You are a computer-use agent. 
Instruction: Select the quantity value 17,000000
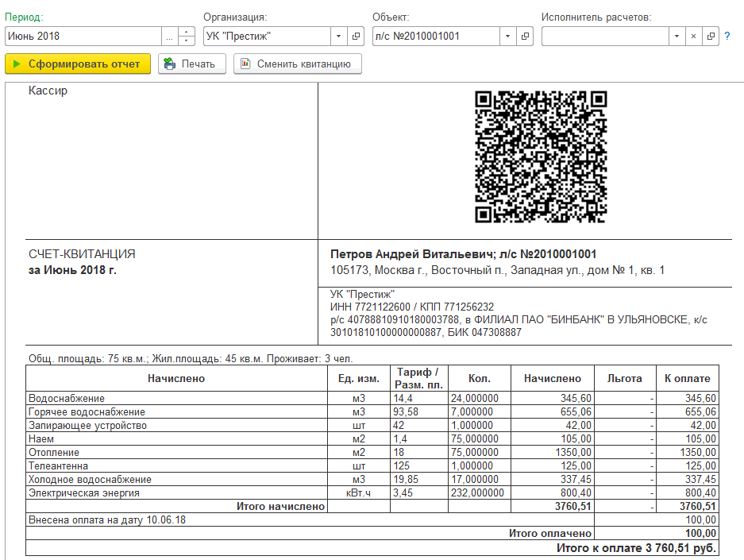475,480
